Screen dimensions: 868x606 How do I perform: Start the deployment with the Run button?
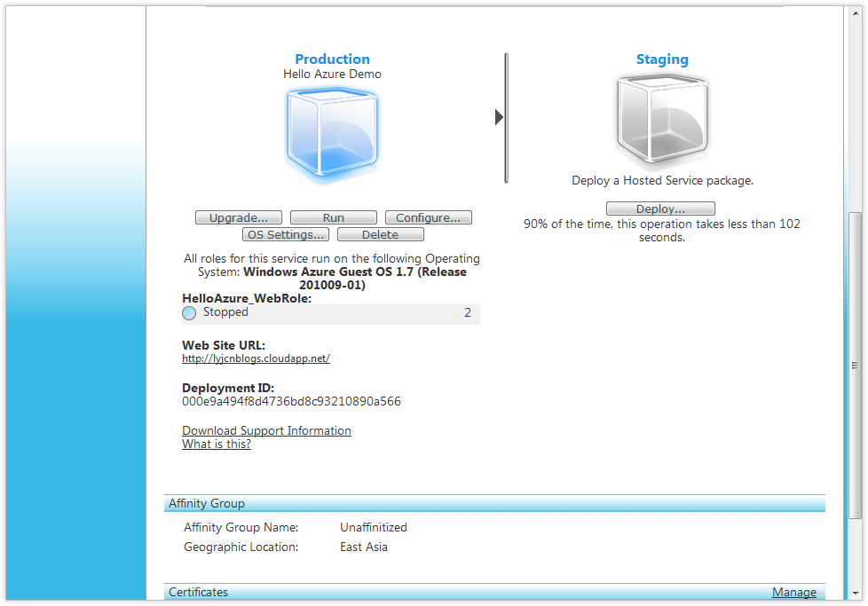[333, 217]
